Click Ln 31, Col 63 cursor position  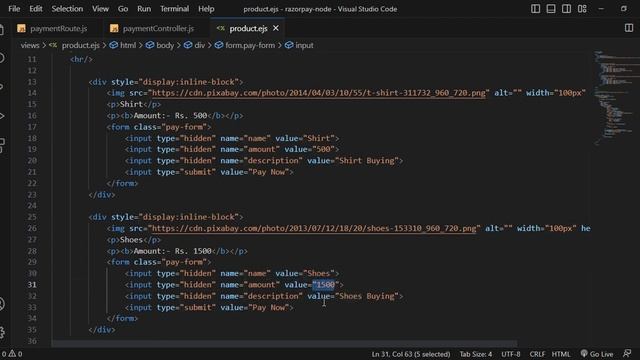click(411, 354)
